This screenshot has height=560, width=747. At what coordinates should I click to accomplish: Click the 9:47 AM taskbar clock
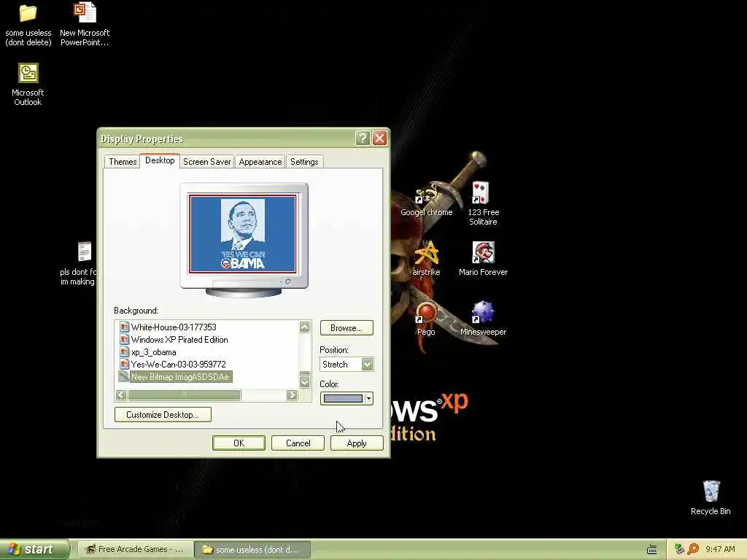click(720, 549)
